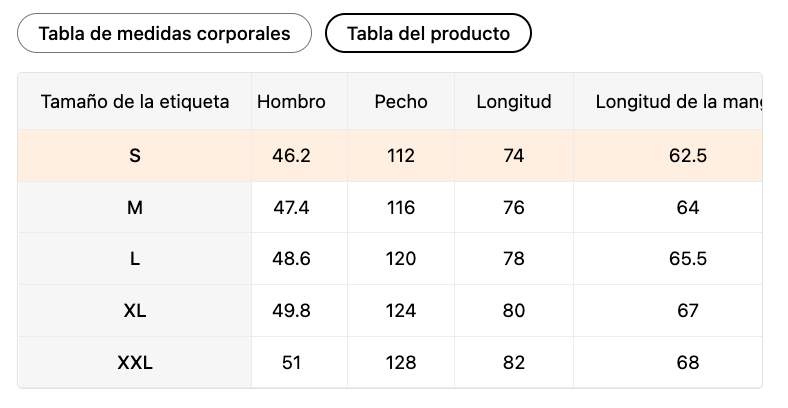The width and height of the screenshot is (788, 408).
Task: Click the 62.5 sleeve length cell
Action: (x=688, y=155)
